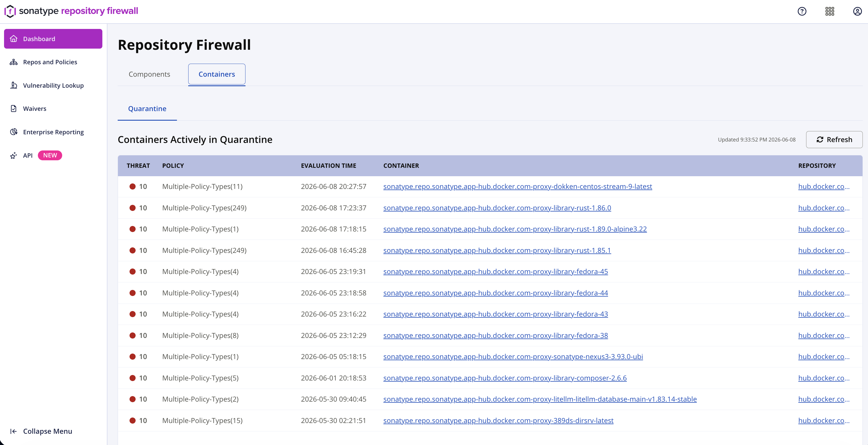Open repository link in the litellm-database row

(824, 399)
